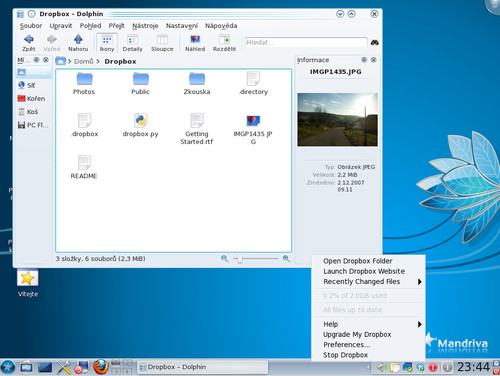Viewport: 500px width, 376px height.
Task: Switch to Detaily view mode
Action: (x=132, y=43)
